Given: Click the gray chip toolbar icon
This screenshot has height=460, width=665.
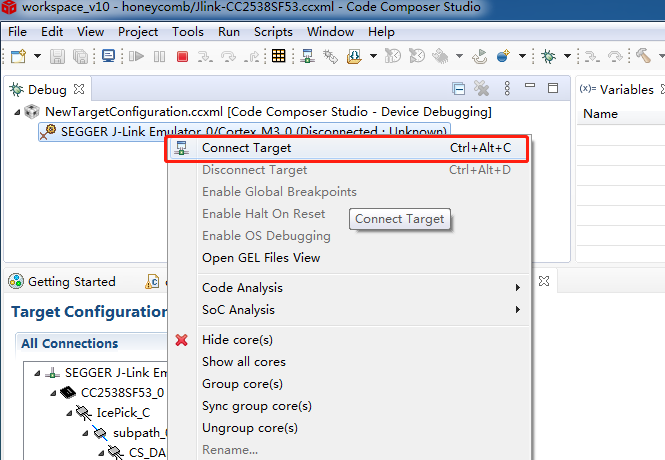Looking at the screenshot, I should [x=441, y=56].
